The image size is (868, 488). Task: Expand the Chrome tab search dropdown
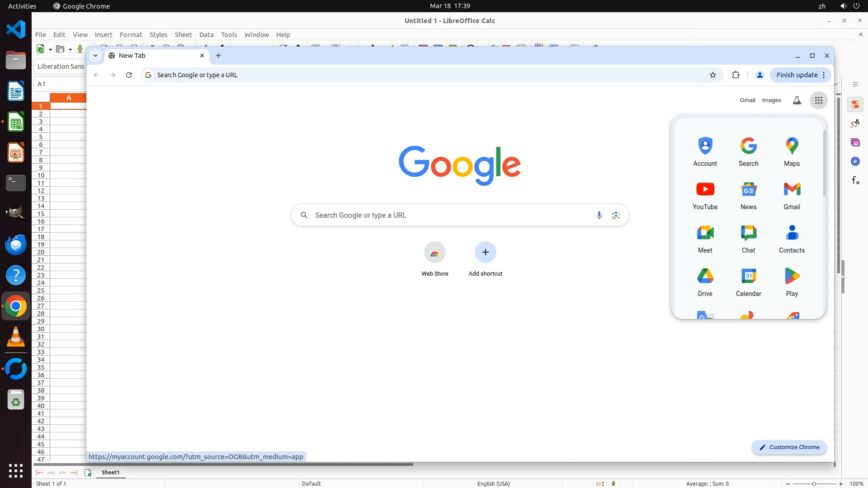95,56
